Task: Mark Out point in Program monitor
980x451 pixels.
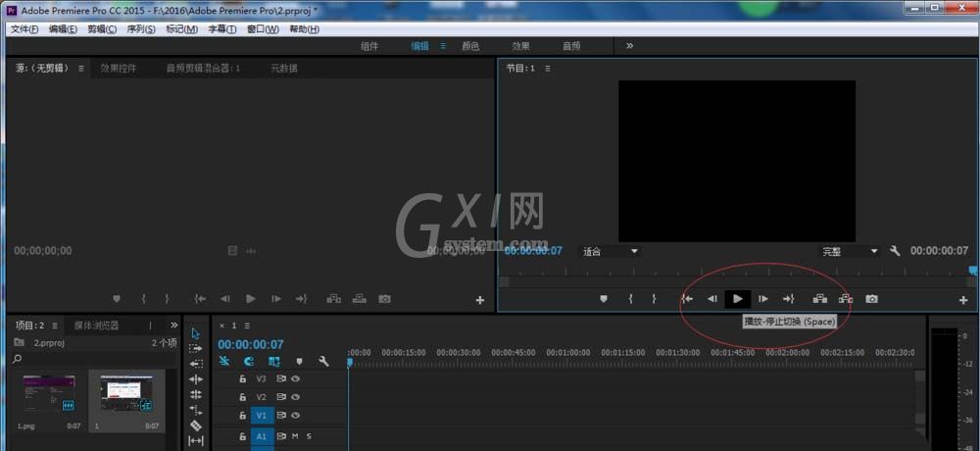Action: pyautogui.click(x=655, y=299)
